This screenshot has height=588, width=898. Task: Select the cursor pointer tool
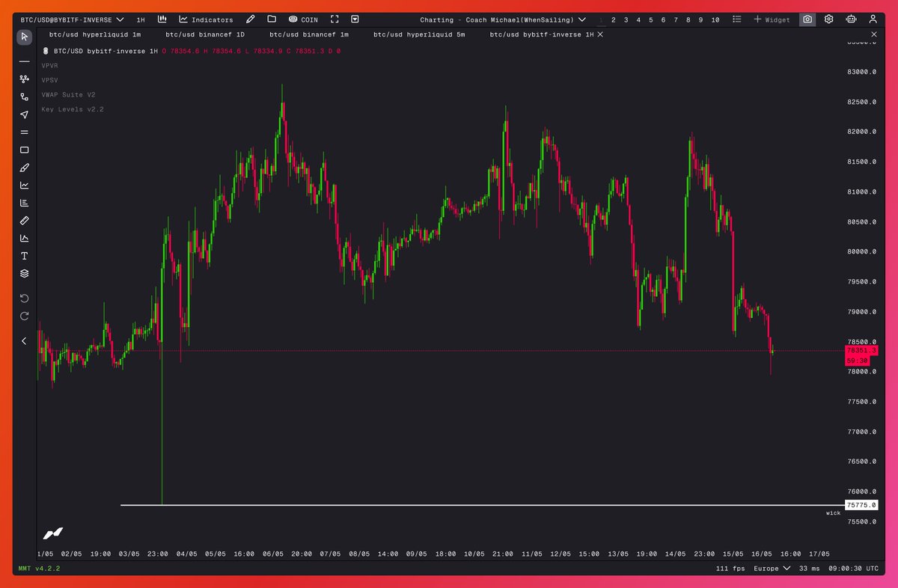(25, 37)
